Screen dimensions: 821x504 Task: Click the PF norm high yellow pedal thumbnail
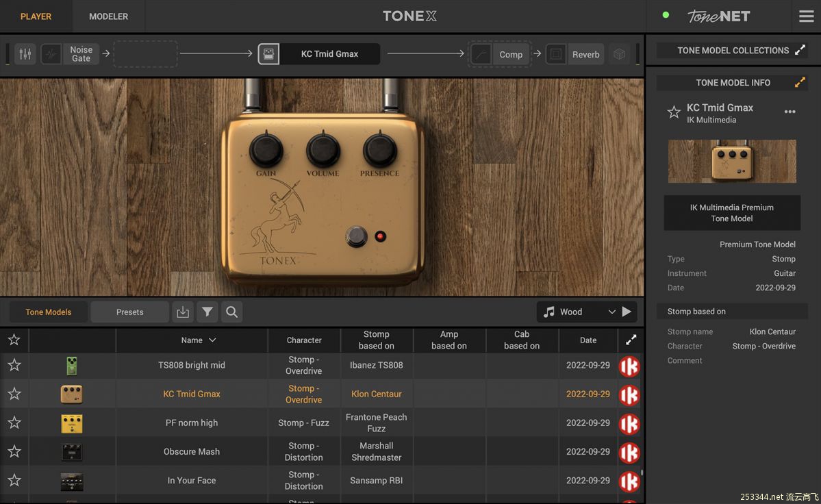tap(72, 423)
